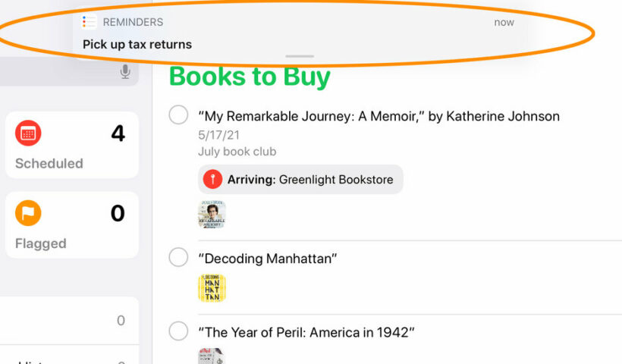Check off "The Year of Peril" reminder
This screenshot has height=364, width=622.
point(178,331)
